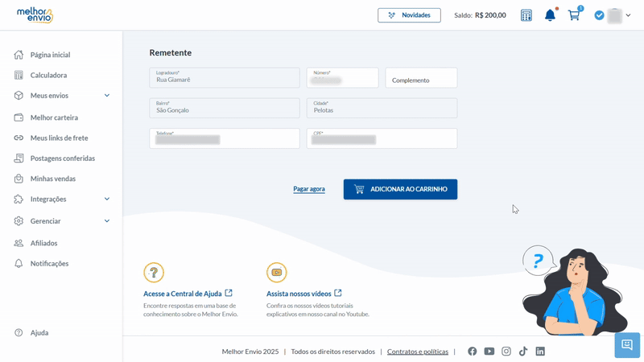Open YouTube icon in footer
Image resolution: width=644 pixels, height=362 pixels.
[x=489, y=352]
